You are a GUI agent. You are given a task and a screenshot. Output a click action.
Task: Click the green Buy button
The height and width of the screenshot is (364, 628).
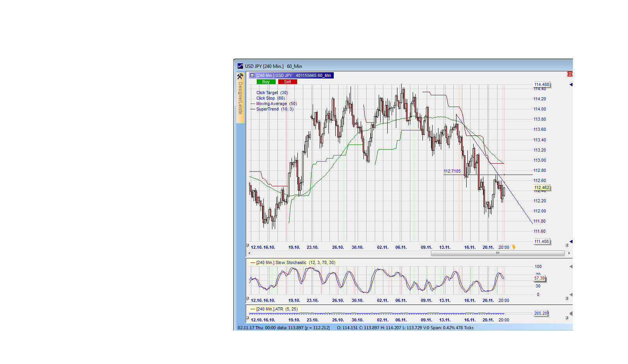pos(266,82)
